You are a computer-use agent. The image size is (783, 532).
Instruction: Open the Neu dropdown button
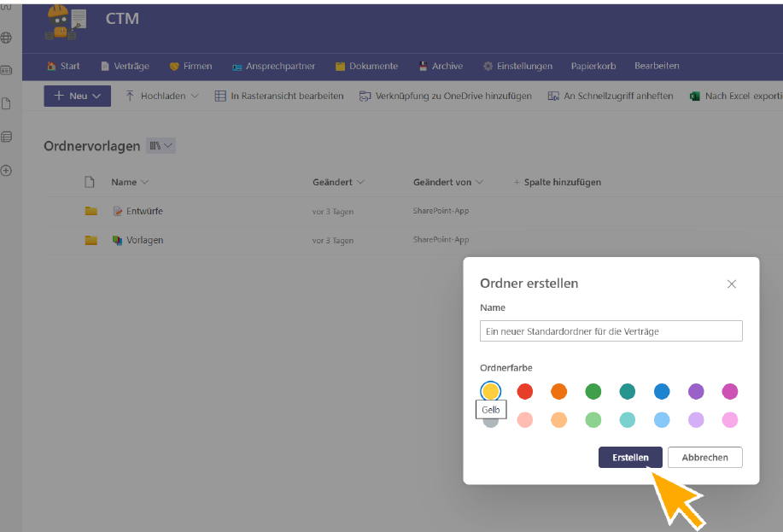(x=77, y=96)
